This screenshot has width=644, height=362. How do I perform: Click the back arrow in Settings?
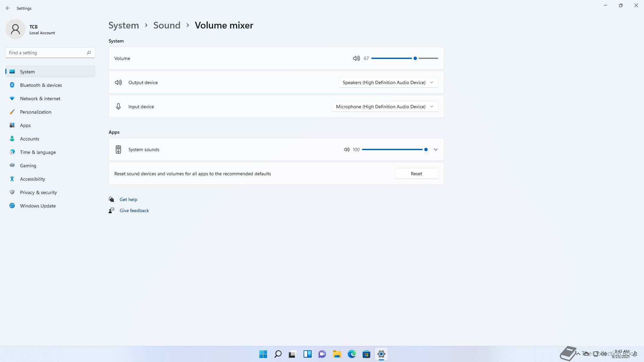(8, 8)
